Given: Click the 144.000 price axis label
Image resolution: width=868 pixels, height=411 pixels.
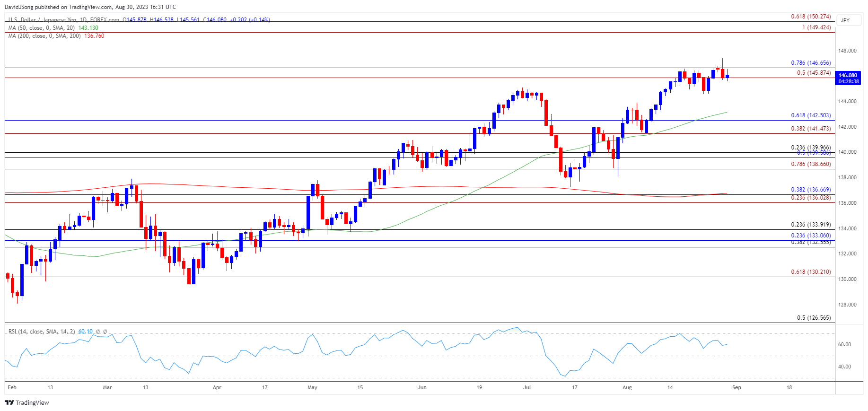Looking at the screenshot, I should point(847,101).
